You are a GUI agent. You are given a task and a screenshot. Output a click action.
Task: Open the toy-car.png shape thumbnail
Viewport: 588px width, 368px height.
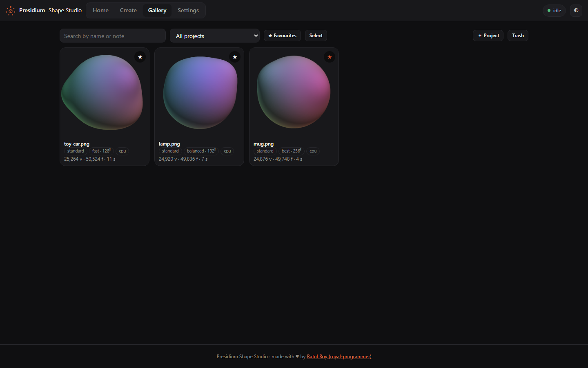click(105, 93)
